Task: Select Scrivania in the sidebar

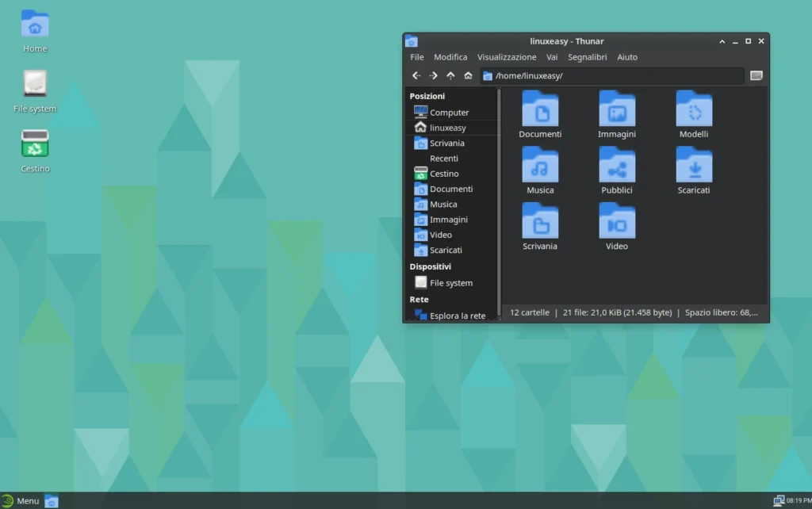Action: pos(446,143)
